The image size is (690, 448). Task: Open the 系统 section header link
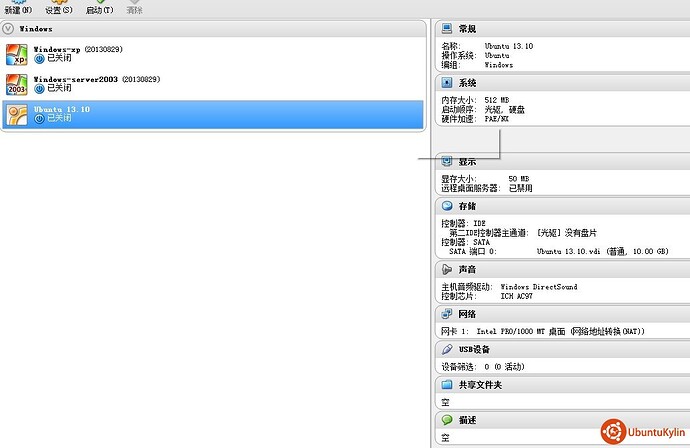click(467, 83)
